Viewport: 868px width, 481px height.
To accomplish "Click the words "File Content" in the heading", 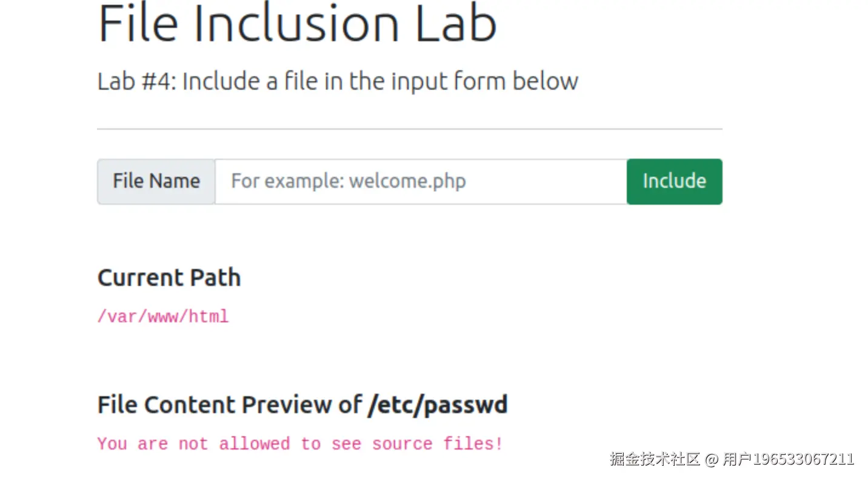I will [175, 405].
